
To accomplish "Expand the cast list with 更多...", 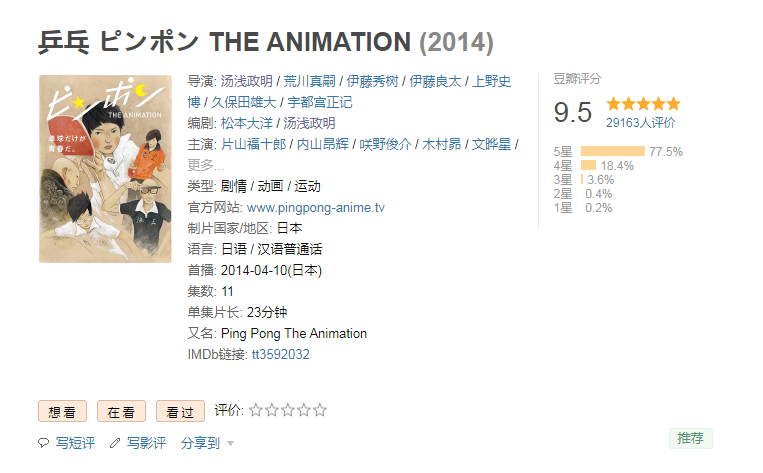I will point(206,165).
